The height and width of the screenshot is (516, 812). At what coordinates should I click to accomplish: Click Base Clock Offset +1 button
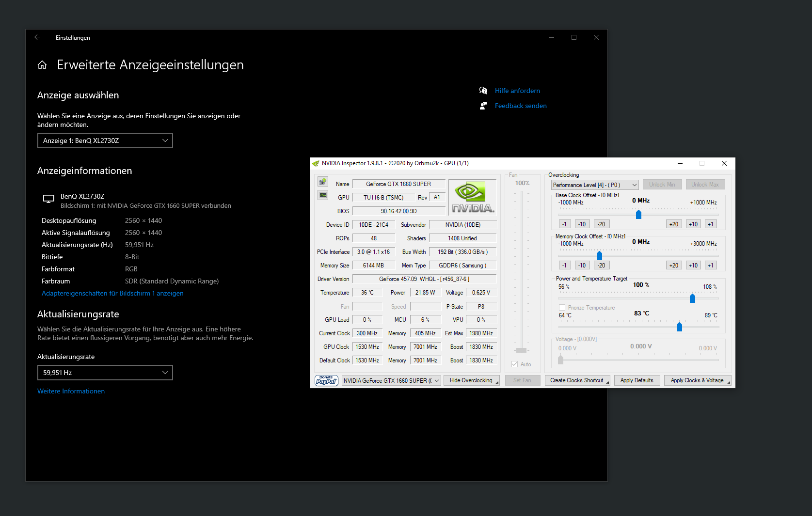click(711, 224)
